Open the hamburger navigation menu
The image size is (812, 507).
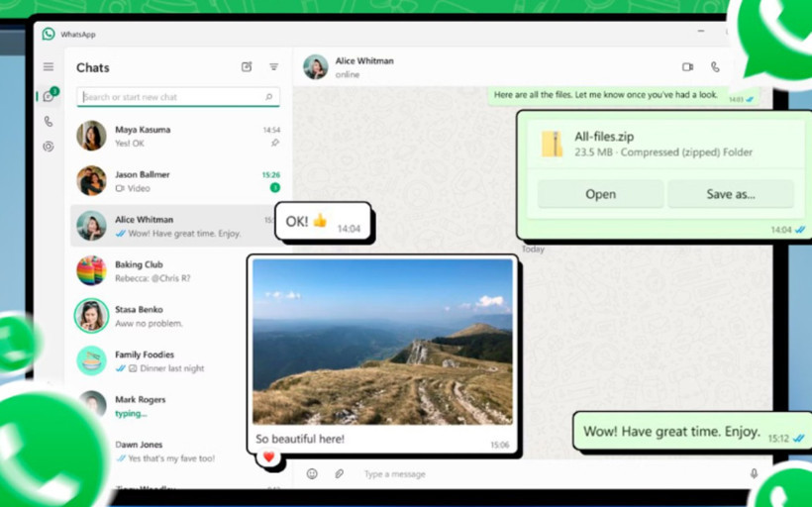(49, 66)
